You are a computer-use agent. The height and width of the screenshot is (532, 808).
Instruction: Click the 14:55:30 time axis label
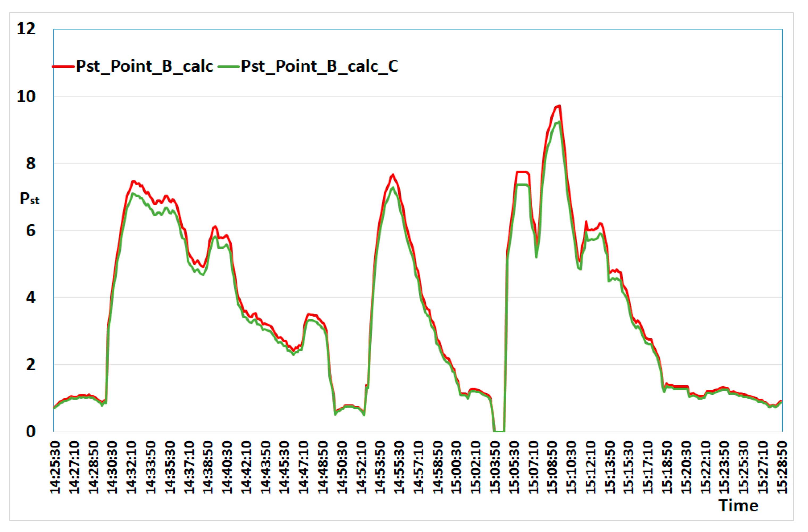pos(399,467)
